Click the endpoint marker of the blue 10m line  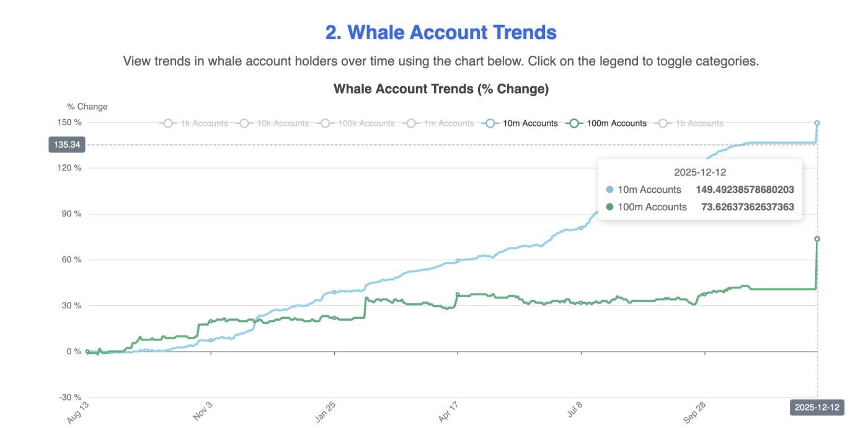click(817, 123)
